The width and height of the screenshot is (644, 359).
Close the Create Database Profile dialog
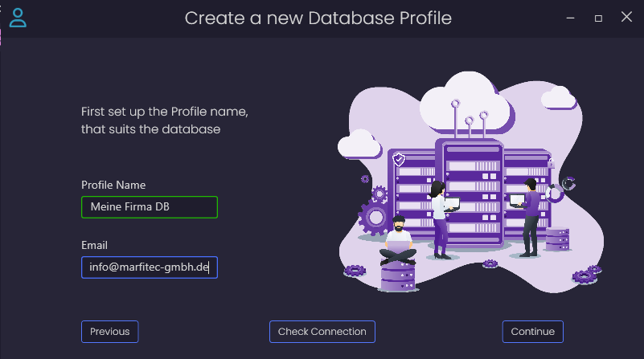click(626, 17)
